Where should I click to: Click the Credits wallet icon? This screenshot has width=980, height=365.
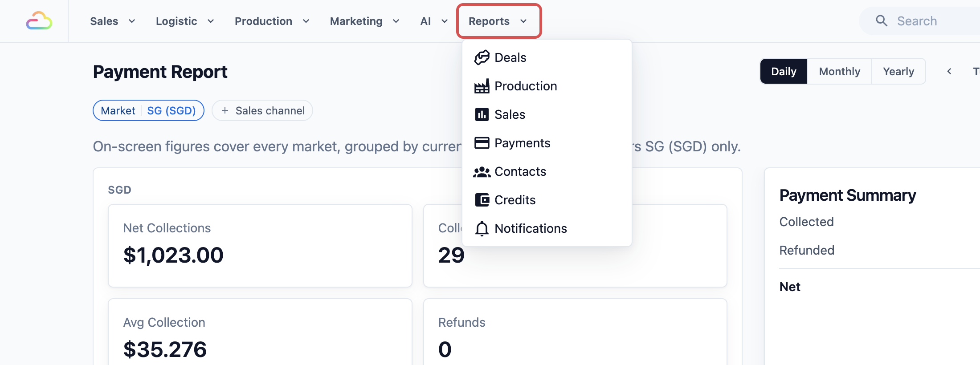coord(482,200)
